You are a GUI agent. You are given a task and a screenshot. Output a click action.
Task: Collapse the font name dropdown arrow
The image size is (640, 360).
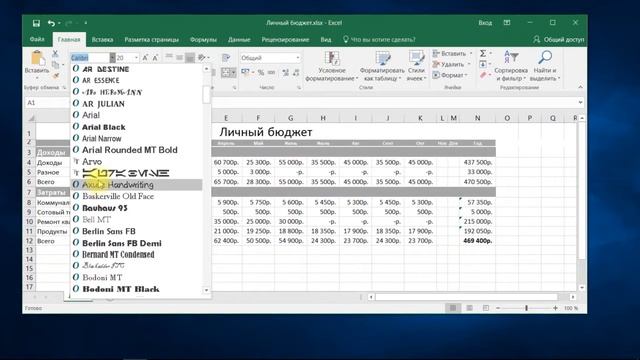[x=112, y=58]
